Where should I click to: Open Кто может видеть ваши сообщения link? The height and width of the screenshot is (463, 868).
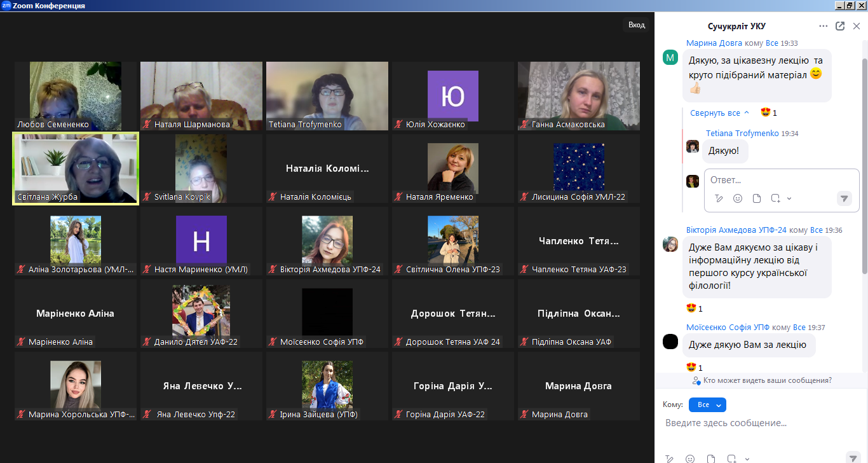click(x=762, y=380)
